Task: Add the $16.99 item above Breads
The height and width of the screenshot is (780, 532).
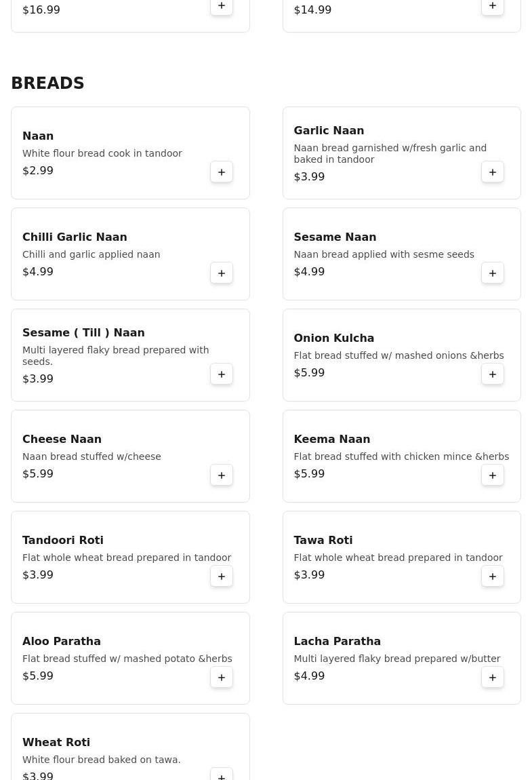Action: (222, 6)
